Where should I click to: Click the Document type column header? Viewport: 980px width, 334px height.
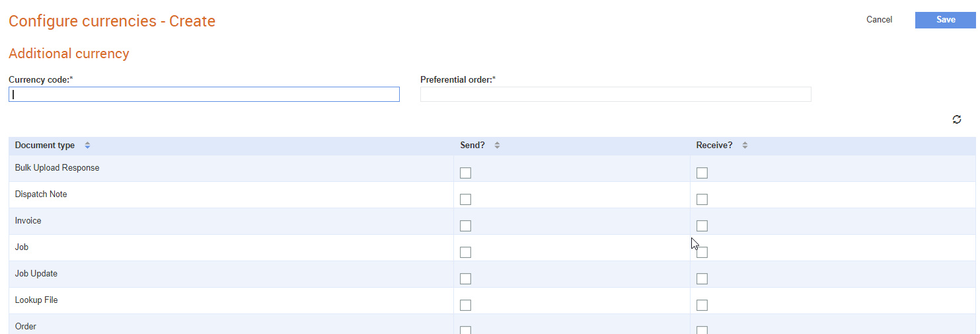tap(45, 146)
